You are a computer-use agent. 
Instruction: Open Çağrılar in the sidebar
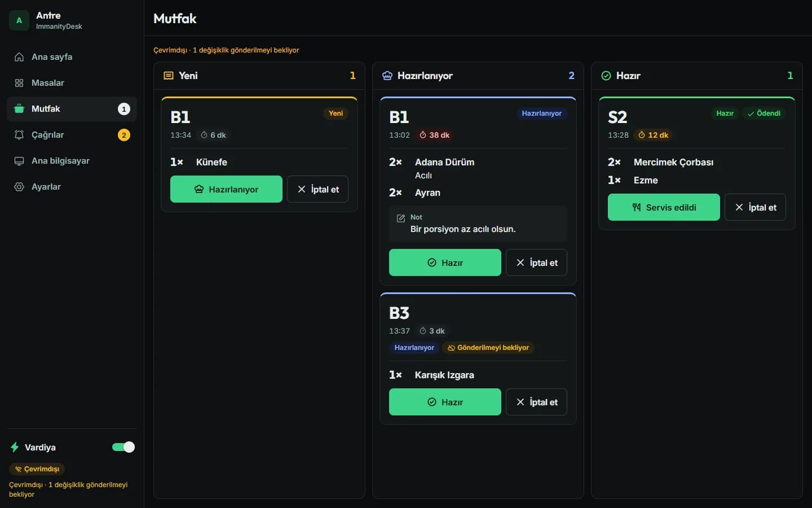[72, 135]
